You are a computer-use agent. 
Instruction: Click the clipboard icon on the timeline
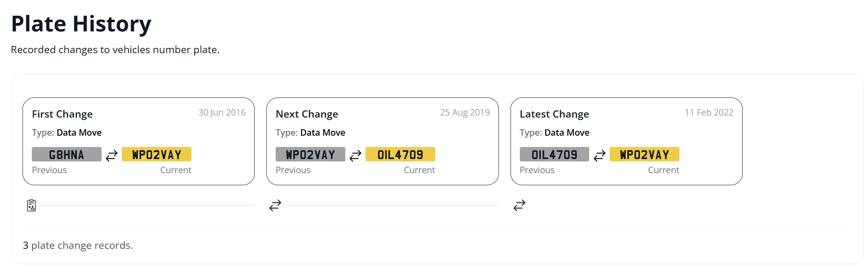[31, 205]
